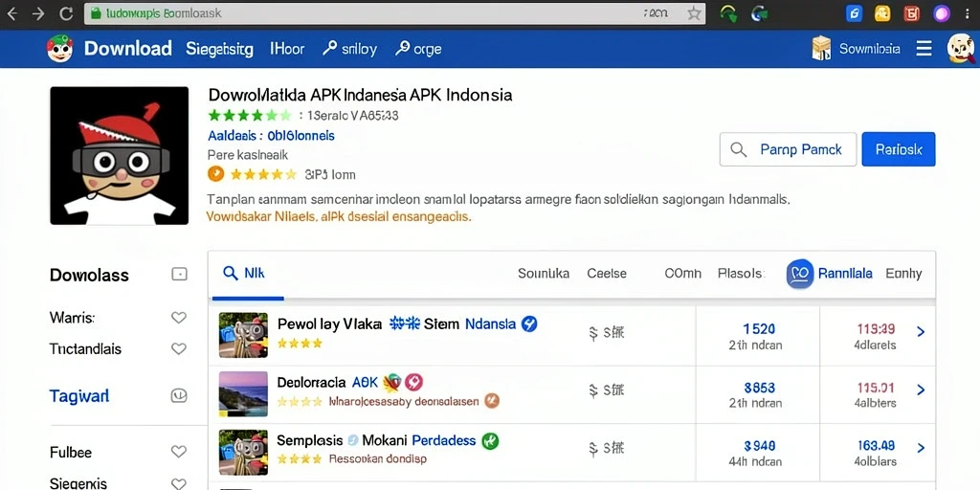Expand the Pewol lay Vlaka row with its chevron
The height and width of the screenshot is (490, 980).
click(x=920, y=332)
